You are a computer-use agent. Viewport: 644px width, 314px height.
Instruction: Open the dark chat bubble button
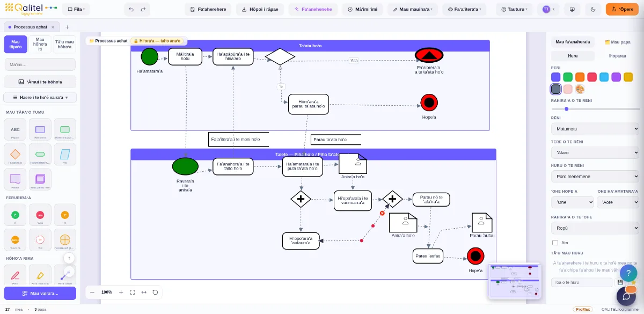[626, 296]
